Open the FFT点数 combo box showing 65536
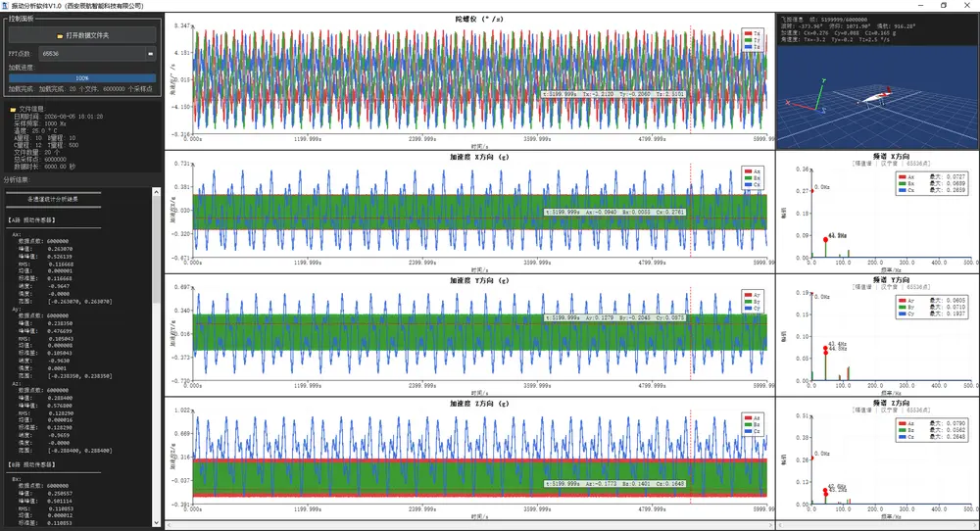The height and width of the screenshot is (531, 980). pyautogui.click(x=97, y=54)
